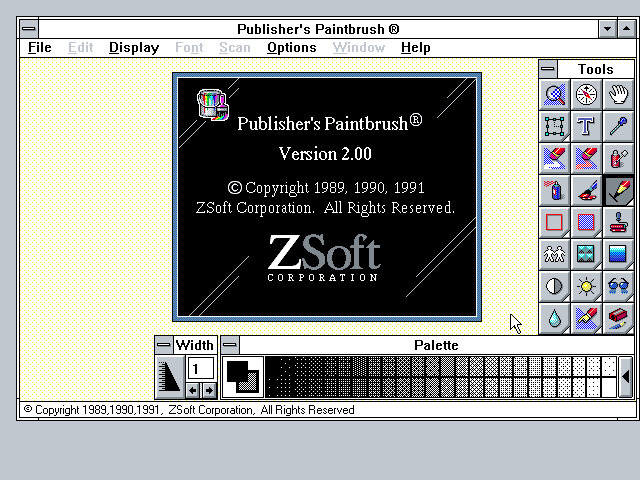Select the rectangular selection box tool

click(x=554, y=127)
